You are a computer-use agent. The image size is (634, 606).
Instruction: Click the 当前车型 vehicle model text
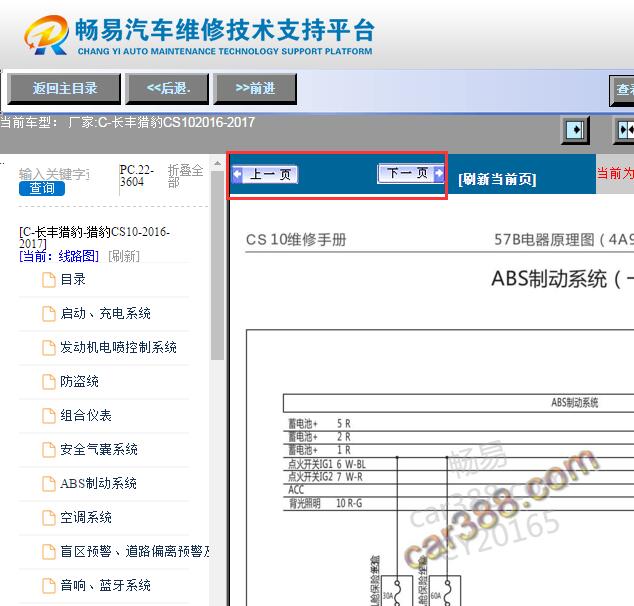tap(127, 122)
